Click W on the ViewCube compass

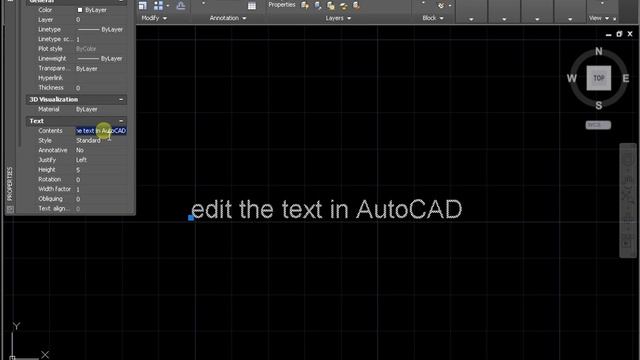pos(572,78)
